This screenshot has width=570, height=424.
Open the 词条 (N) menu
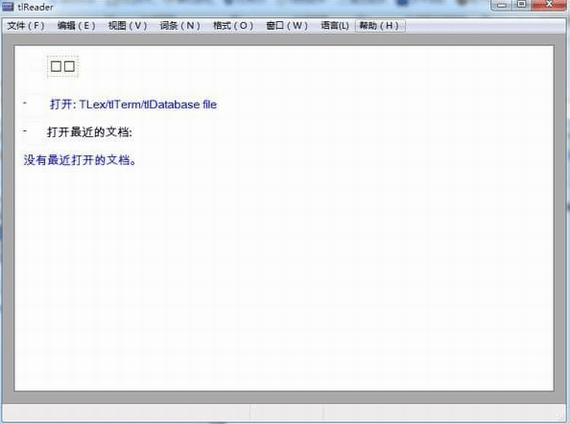click(180, 26)
